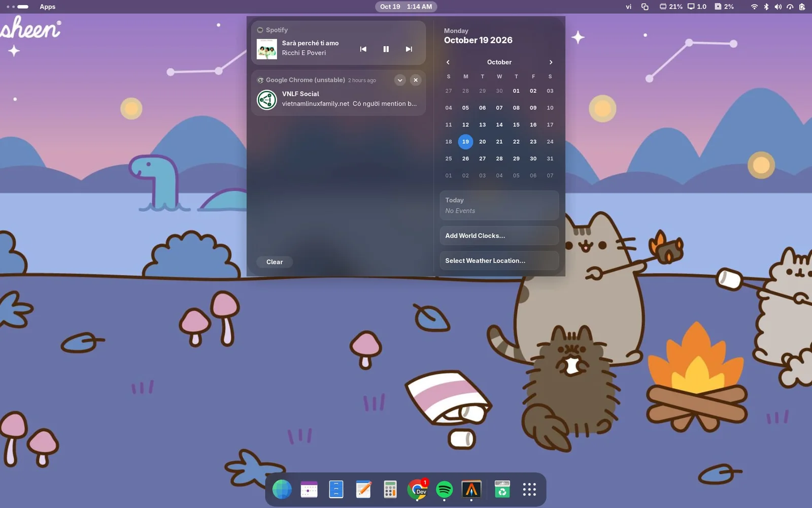Open the Calendar app in dock
The height and width of the screenshot is (508, 812).
(309, 490)
